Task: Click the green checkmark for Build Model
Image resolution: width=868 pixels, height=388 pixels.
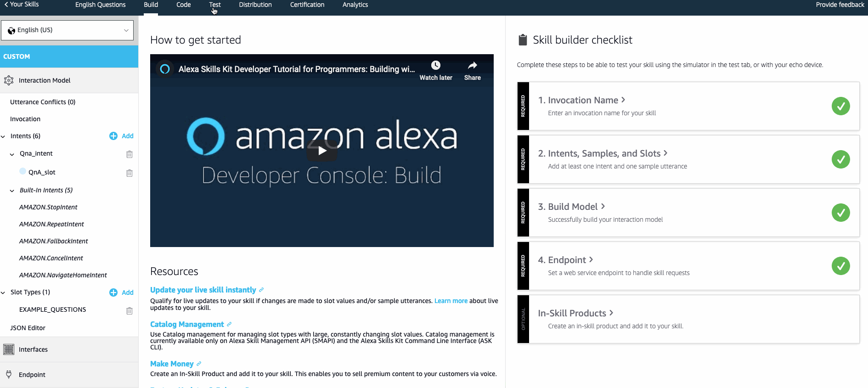Action: tap(840, 213)
